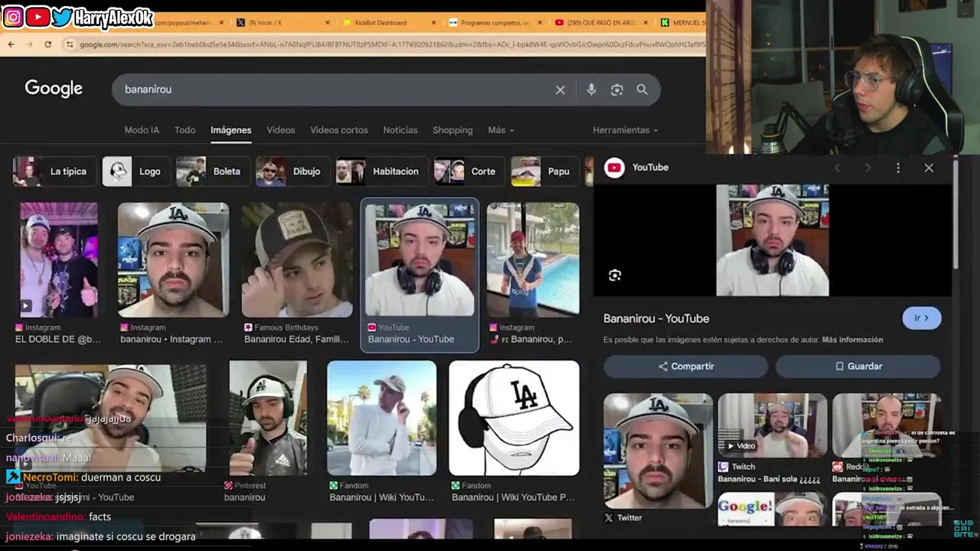
Task: Click the Compartir button
Action: (x=685, y=367)
